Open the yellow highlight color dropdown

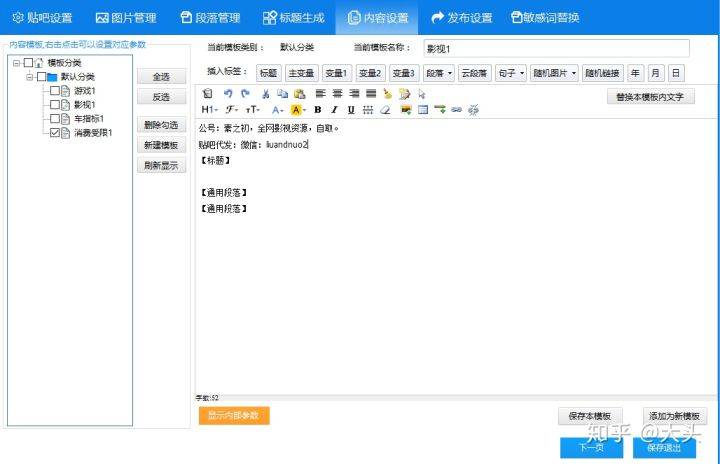tap(298, 110)
